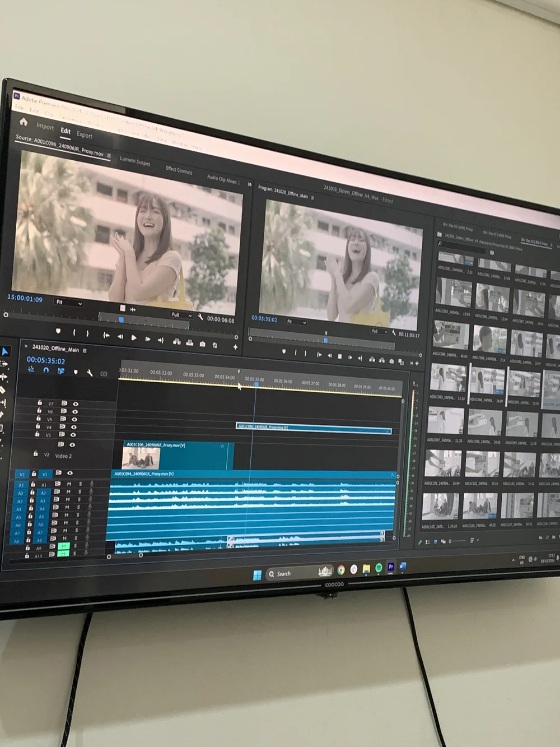Viewport: 560px width, 747px height.
Task: Step forward one frame in Program monitor
Action: (x=350, y=357)
